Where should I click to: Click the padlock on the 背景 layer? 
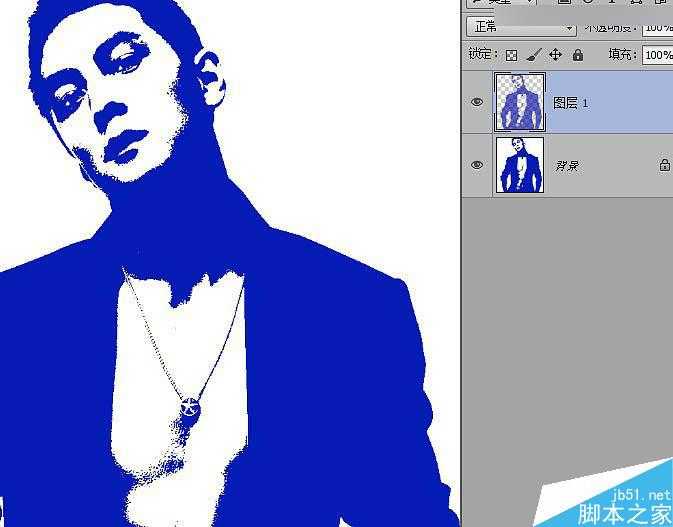coord(664,165)
